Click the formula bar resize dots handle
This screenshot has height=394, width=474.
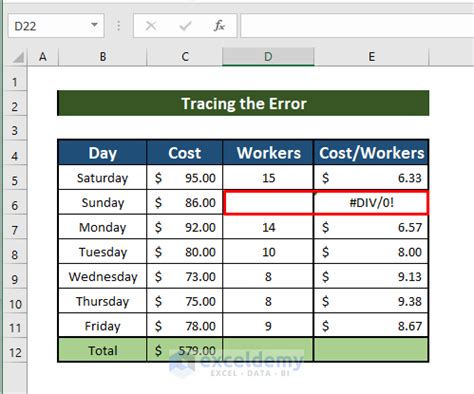point(118,26)
